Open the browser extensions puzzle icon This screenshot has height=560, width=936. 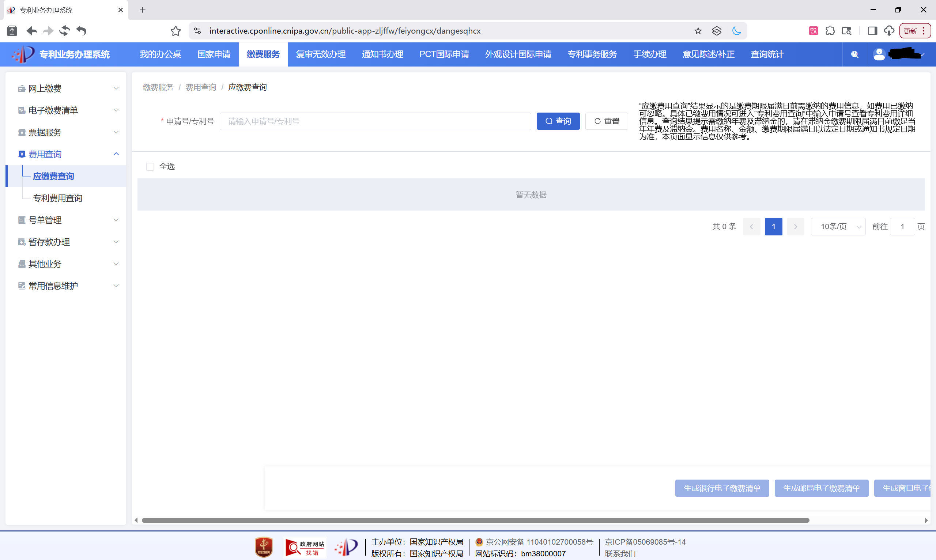tap(831, 31)
